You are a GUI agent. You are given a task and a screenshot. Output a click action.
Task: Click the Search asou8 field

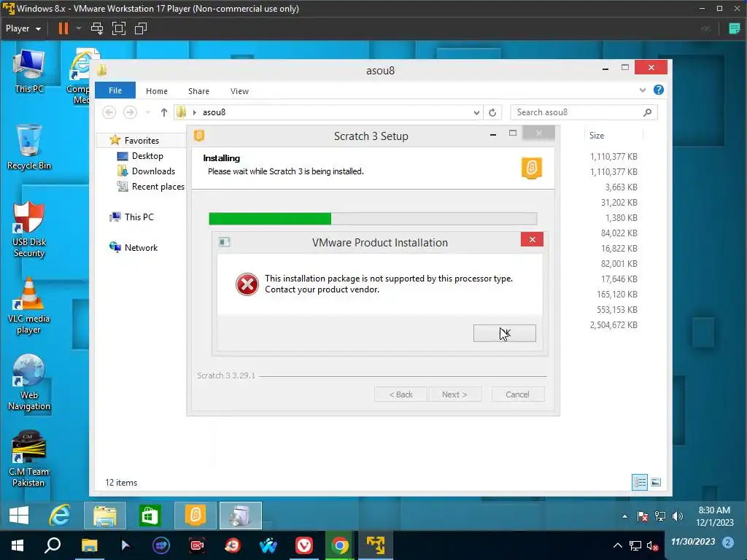pos(584,112)
